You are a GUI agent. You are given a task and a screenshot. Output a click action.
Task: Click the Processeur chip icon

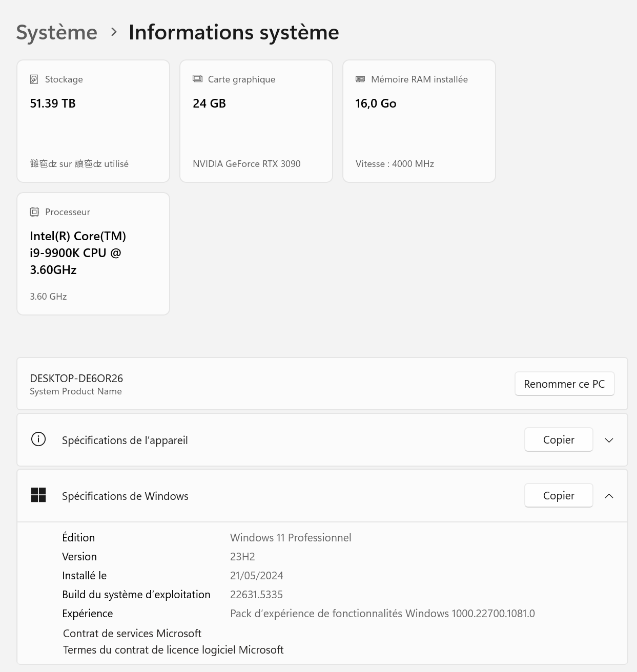(34, 212)
